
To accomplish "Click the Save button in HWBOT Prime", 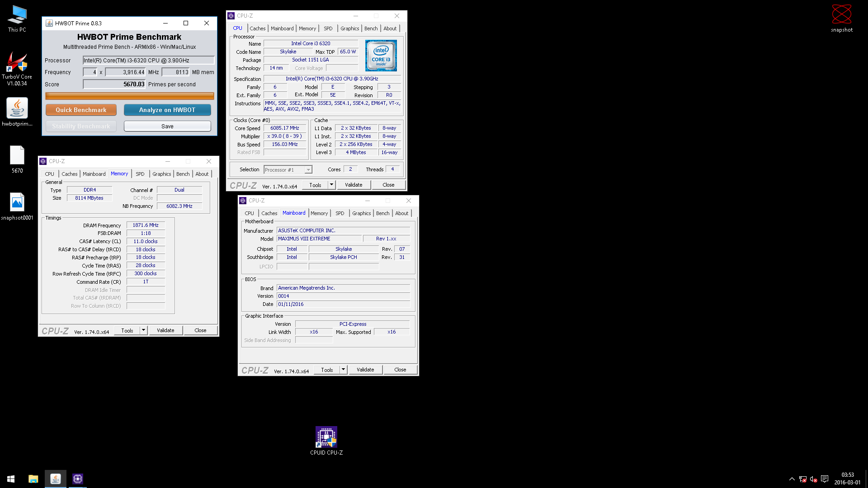I will coord(167,126).
